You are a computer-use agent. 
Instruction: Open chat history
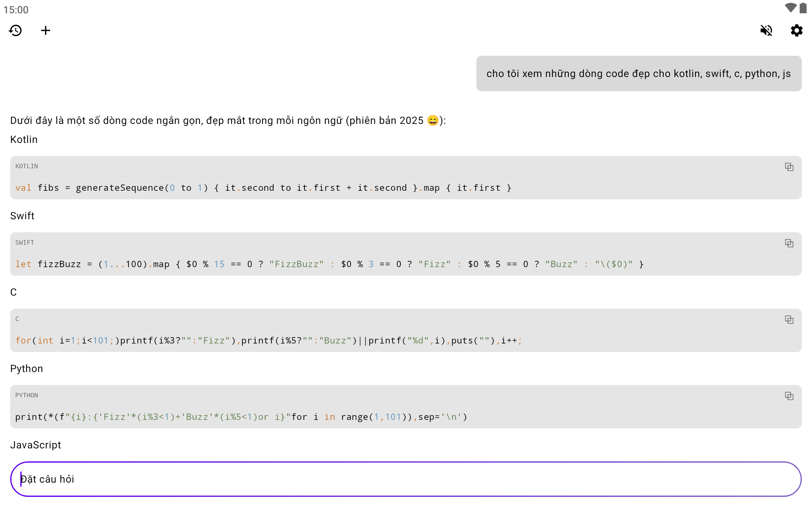16,30
